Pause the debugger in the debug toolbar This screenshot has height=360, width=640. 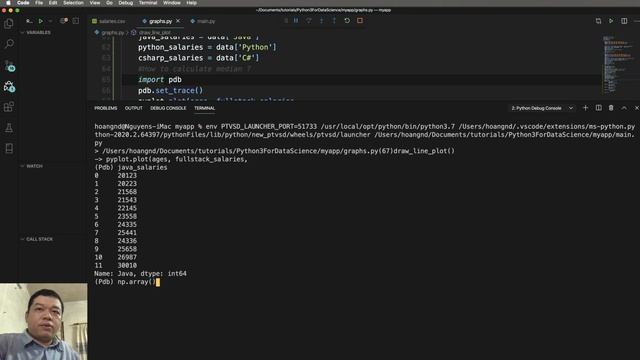point(296,20)
